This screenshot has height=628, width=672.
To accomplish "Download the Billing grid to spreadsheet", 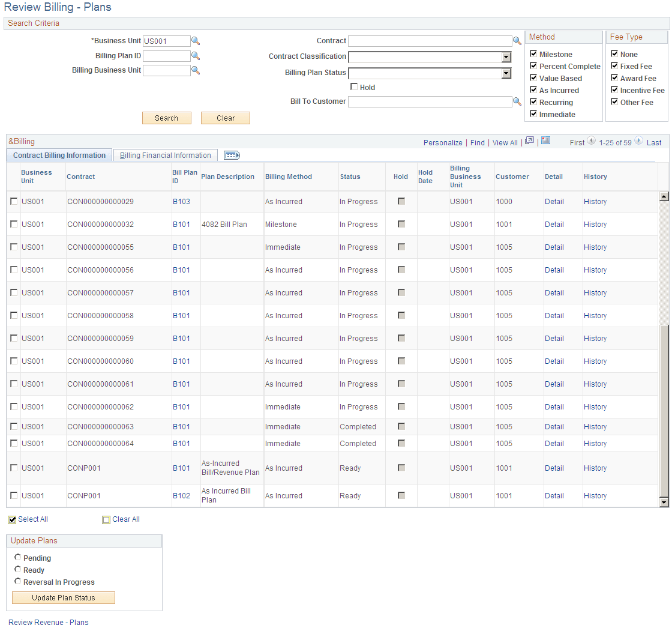I will pos(545,140).
